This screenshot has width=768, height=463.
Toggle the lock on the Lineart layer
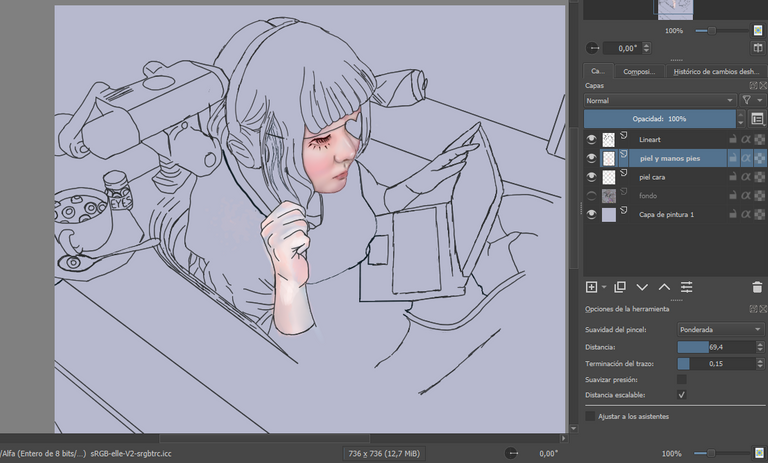point(733,140)
